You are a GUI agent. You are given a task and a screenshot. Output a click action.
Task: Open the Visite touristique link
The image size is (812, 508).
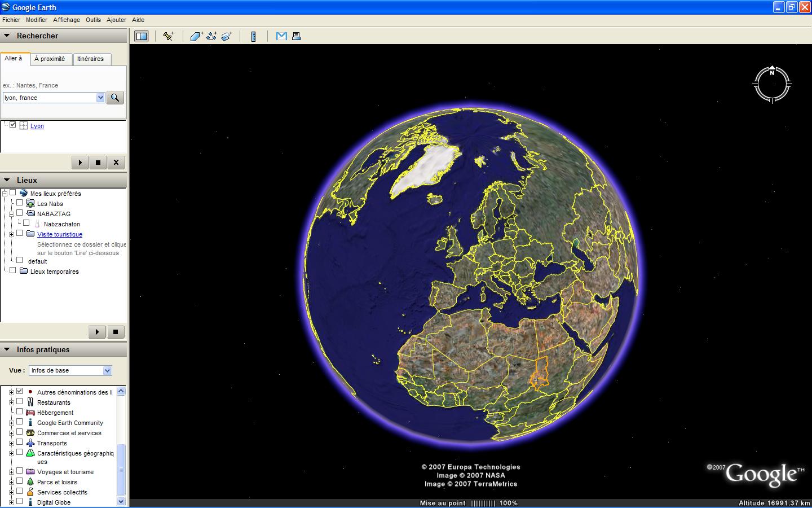pyautogui.click(x=60, y=234)
